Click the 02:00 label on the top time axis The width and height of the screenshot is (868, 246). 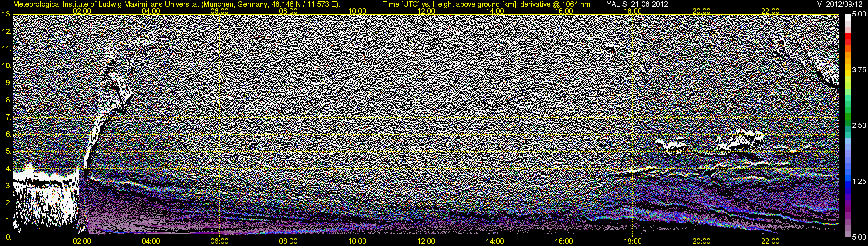coord(82,11)
